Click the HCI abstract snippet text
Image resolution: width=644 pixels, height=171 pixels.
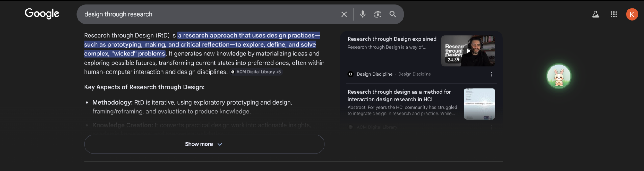tap(402, 110)
